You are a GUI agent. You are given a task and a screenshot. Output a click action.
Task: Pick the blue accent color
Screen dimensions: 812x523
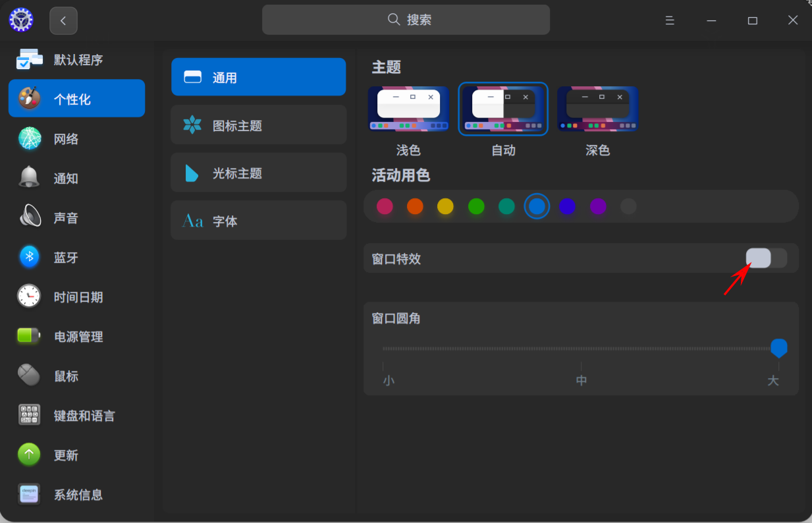[x=537, y=207]
